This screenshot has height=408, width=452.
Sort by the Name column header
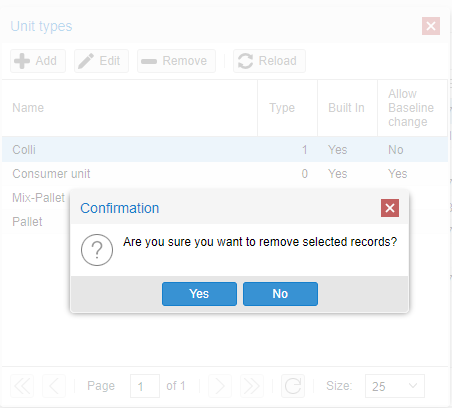[x=130, y=108]
